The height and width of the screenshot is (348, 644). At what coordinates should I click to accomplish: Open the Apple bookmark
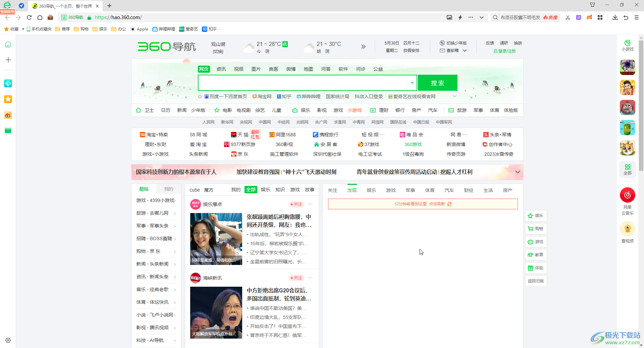tap(139, 29)
